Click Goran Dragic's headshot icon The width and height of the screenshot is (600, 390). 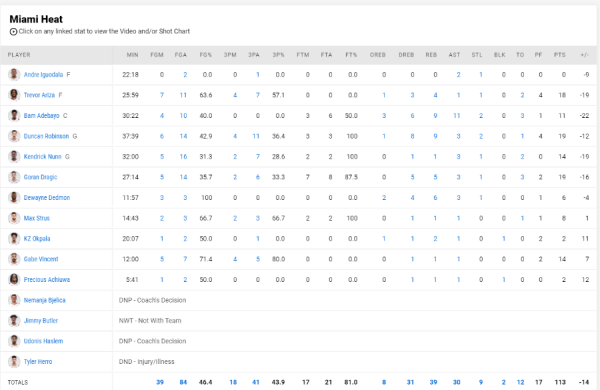tap(14, 177)
